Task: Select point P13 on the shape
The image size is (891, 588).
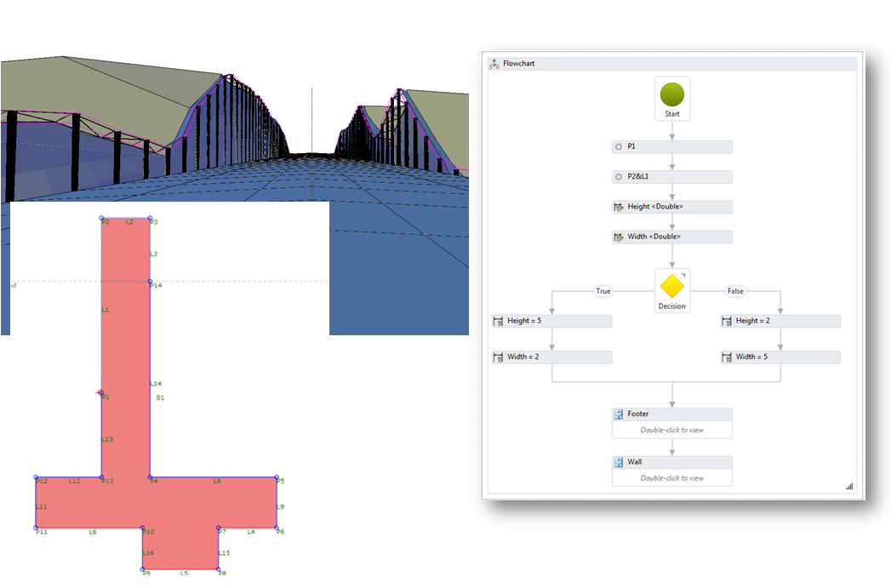Action: (x=102, y=477)
